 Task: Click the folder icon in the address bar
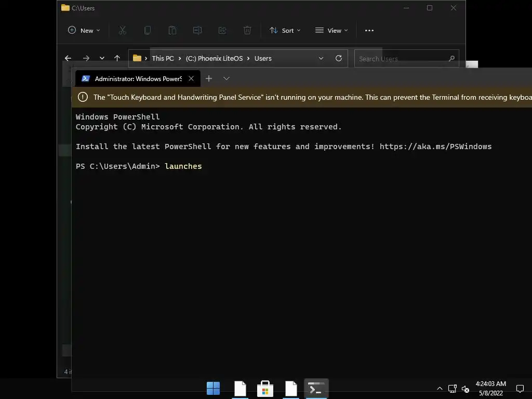137,58
